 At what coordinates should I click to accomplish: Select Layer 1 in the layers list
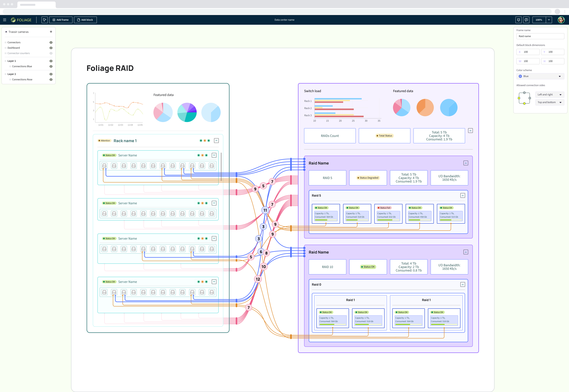coord(12,61)
